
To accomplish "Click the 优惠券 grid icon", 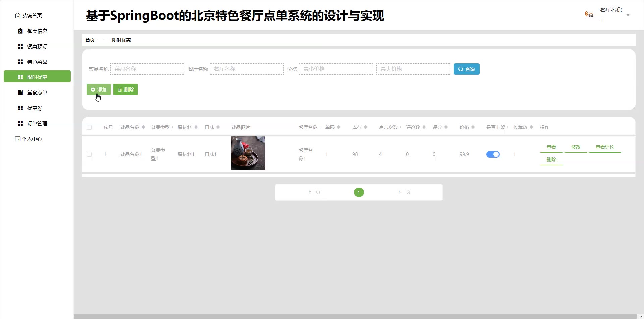I will 20,108.
